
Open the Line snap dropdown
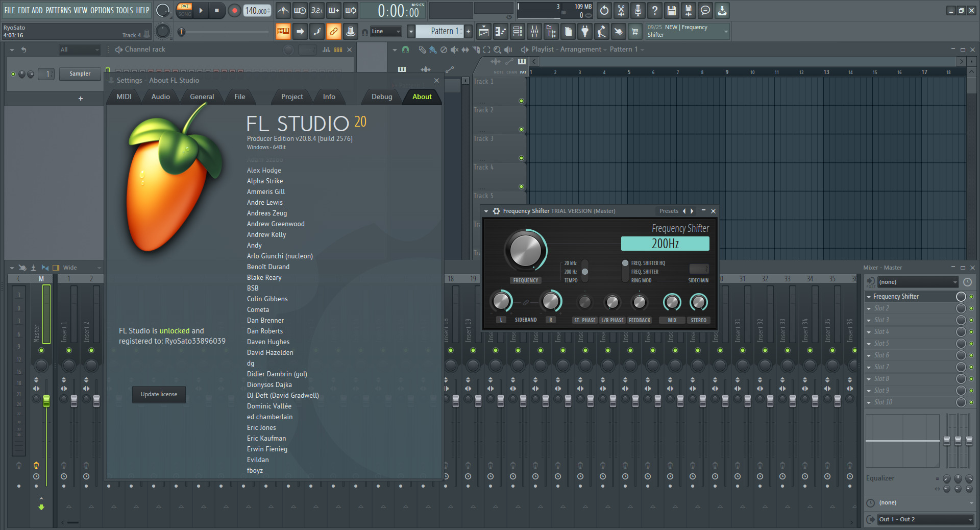[x=386, y=32]
